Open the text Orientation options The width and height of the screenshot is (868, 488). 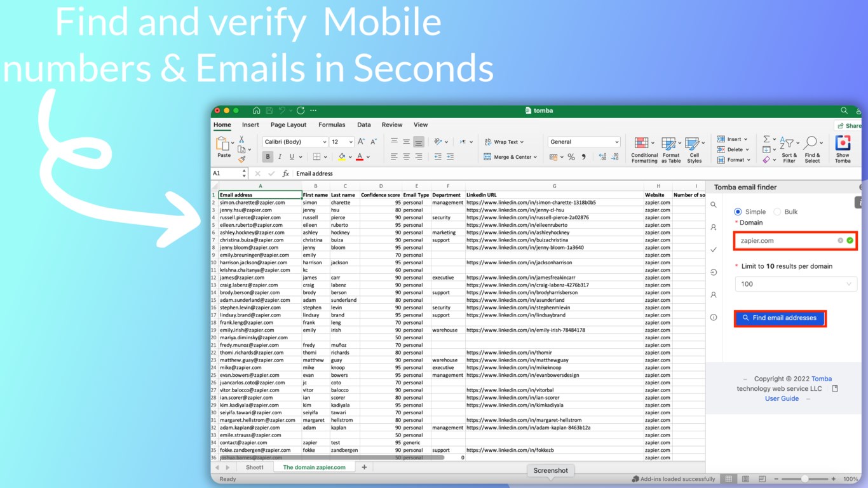440,142
